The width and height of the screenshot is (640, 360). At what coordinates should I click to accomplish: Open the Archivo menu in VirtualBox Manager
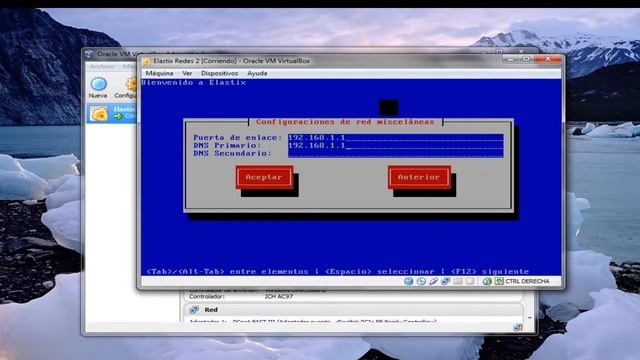coord(102,66)
